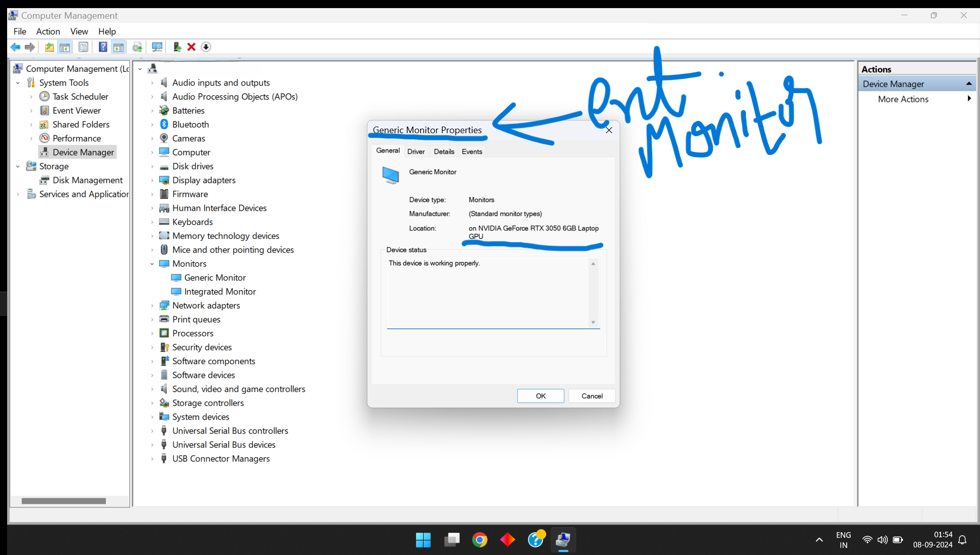980x555 pixels.
Task: Expand the Network adapters category
Action: 152,306
